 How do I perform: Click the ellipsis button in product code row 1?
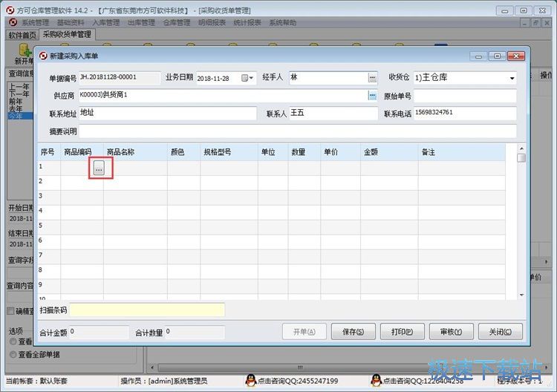99,169
